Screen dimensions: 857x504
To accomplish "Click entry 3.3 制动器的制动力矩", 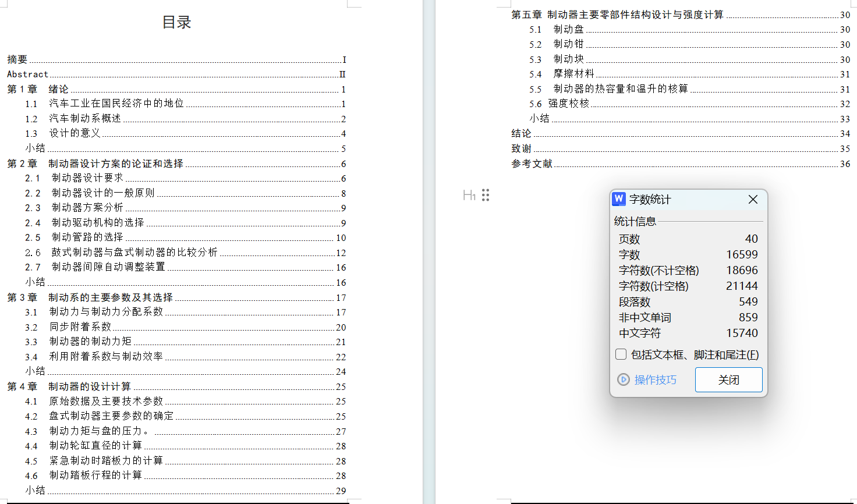I will tap(186, 342).
